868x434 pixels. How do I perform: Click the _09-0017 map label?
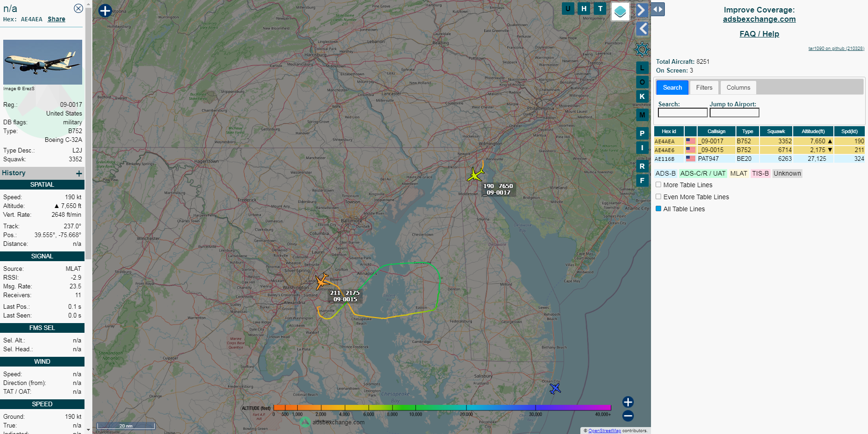coord(498,189)
